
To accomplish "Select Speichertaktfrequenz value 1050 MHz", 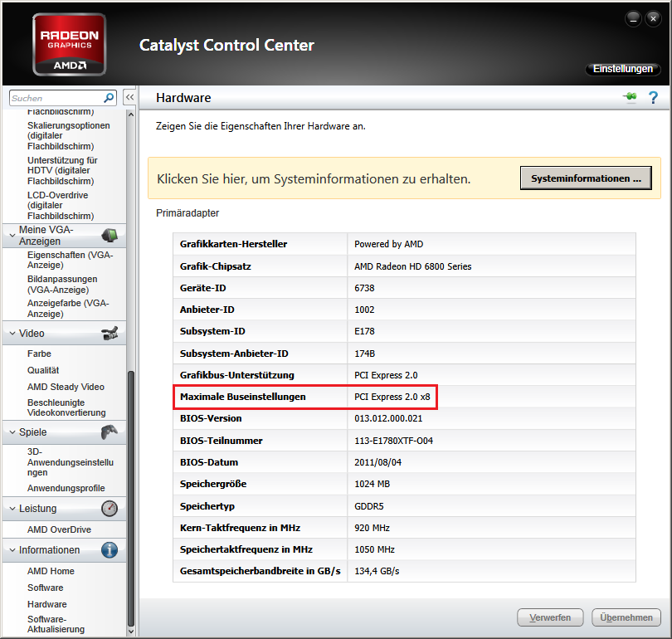I will [x=374, y=549].
